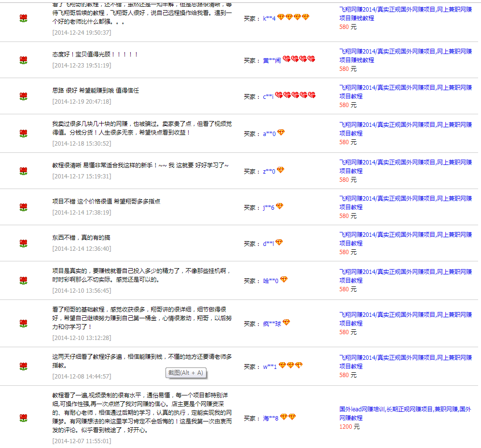Open buyer z**0's profile link

pos(269,171)
